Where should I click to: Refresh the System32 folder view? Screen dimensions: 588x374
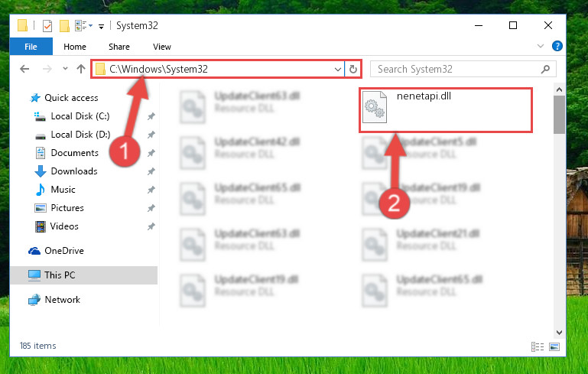tap(352, 69)
